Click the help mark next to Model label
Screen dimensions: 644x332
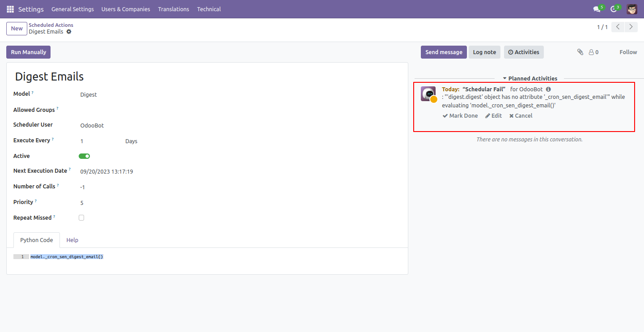[x=33, y=93]
